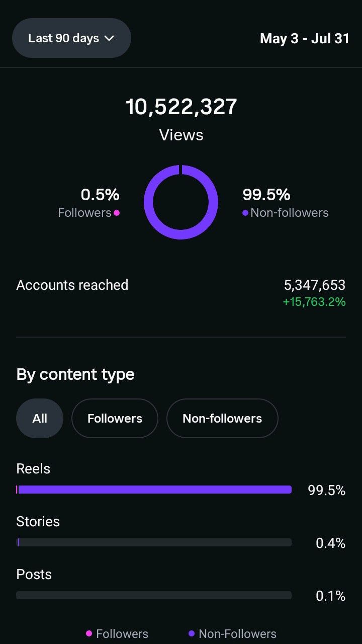The image size is (362, 644).
Task: Click the Posts progress bar
Action: (154, 595)
